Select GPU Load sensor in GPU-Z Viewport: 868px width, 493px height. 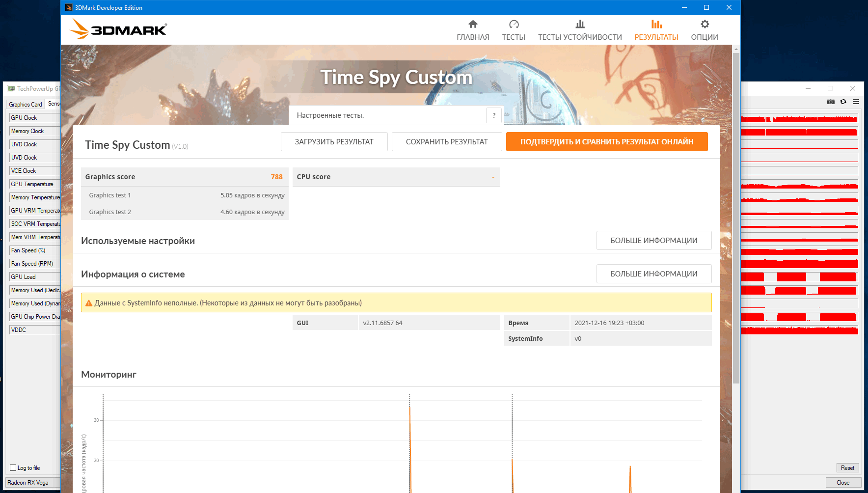(x=34, y=277)
